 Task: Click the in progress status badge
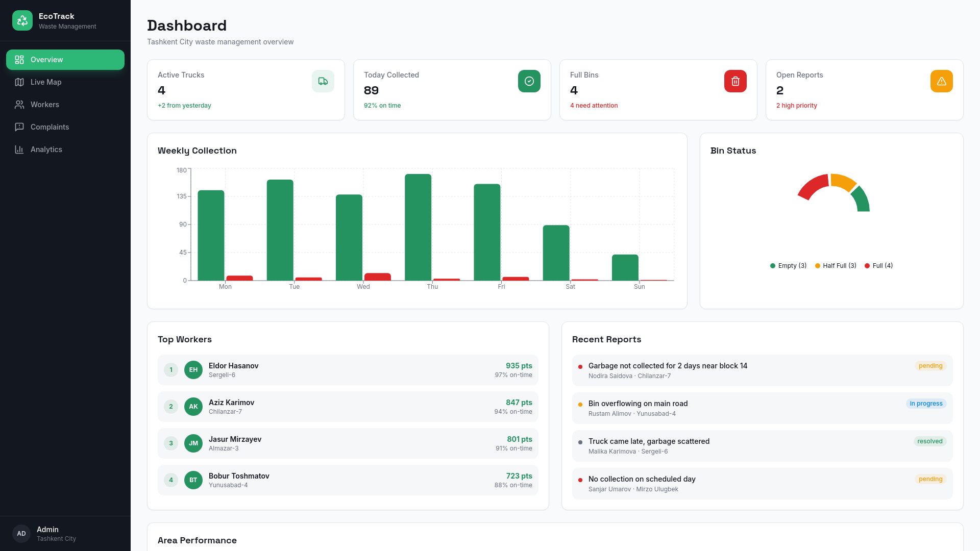(x=926, y=404)
